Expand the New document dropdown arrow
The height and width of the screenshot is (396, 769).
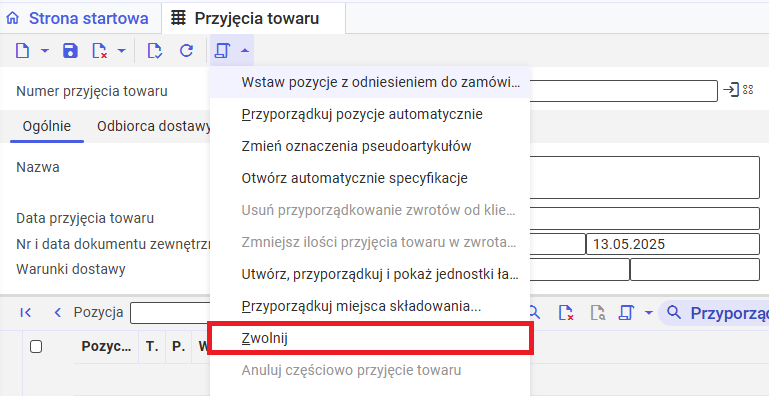tap(45, 51)
